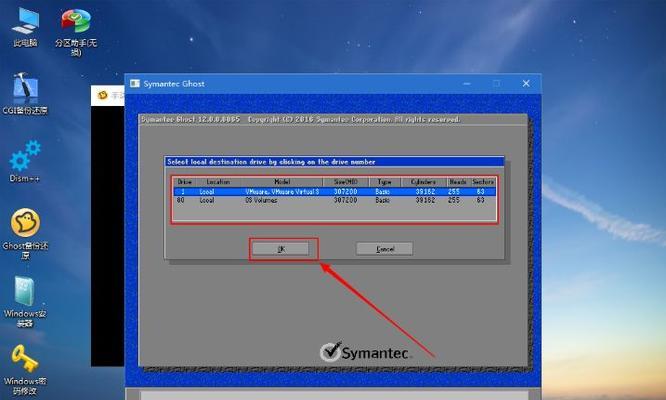Open the Windows安装器 desktop icon
The width and height of the screenshot is (666, 400).
pyautogui.click(x=25, y=301)
